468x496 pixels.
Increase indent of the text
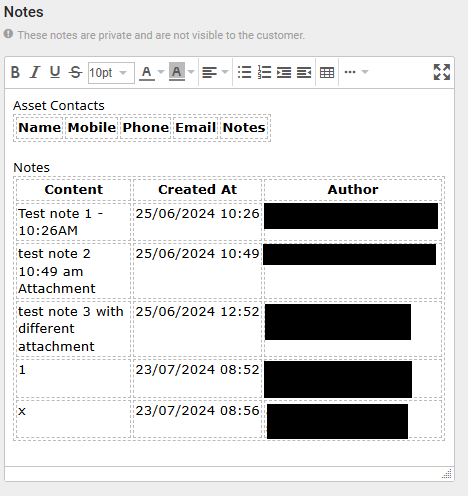[284, 72]
